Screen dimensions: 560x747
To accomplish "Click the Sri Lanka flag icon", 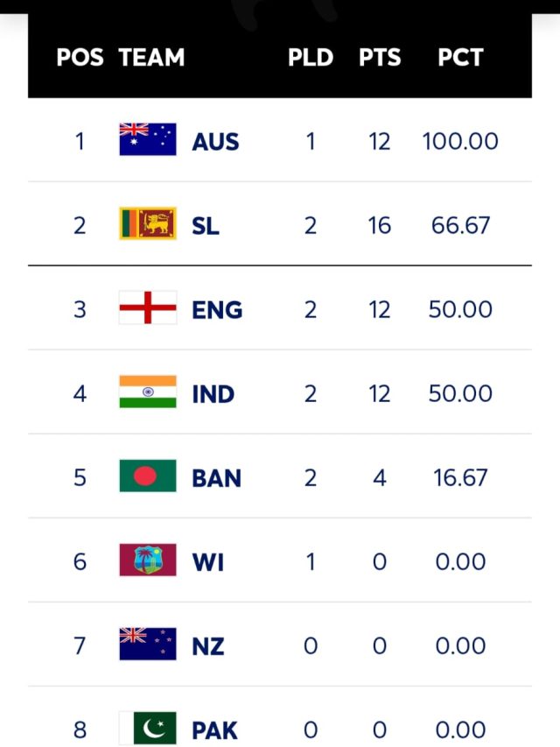I will pos(148,223).
